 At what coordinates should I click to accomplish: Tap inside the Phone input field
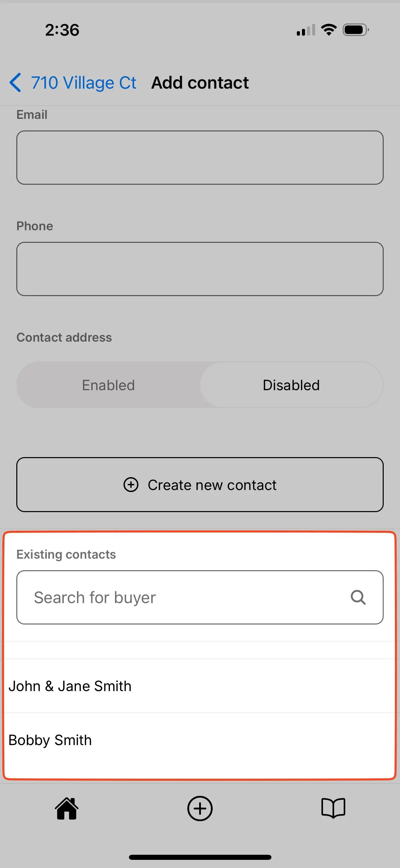coord(200,269)
